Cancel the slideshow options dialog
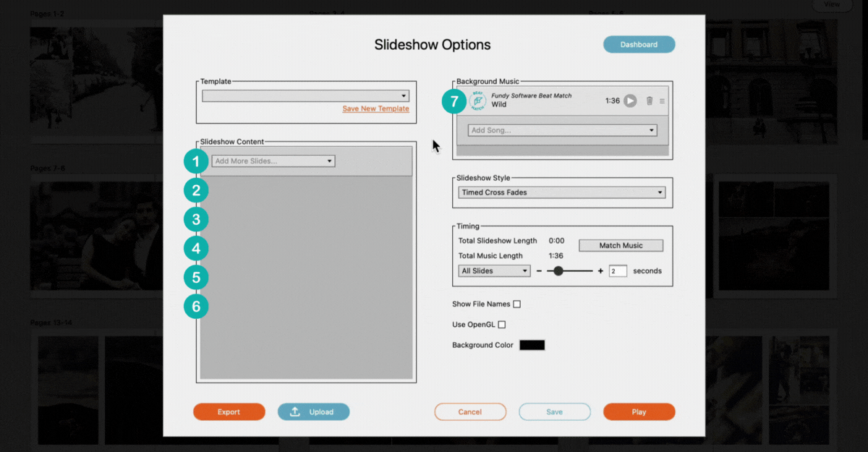Image resolution: width=868 pixels, height=452 pixels. [470, 412]
